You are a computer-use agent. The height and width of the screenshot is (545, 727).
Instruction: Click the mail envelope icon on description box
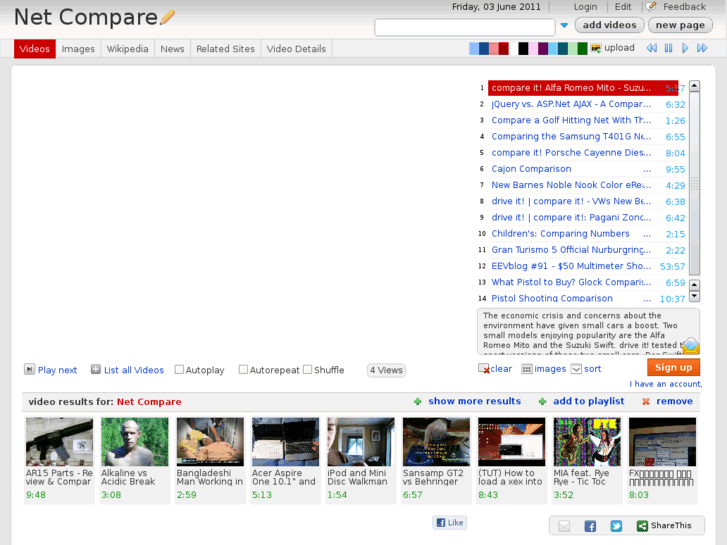[691, 346]
